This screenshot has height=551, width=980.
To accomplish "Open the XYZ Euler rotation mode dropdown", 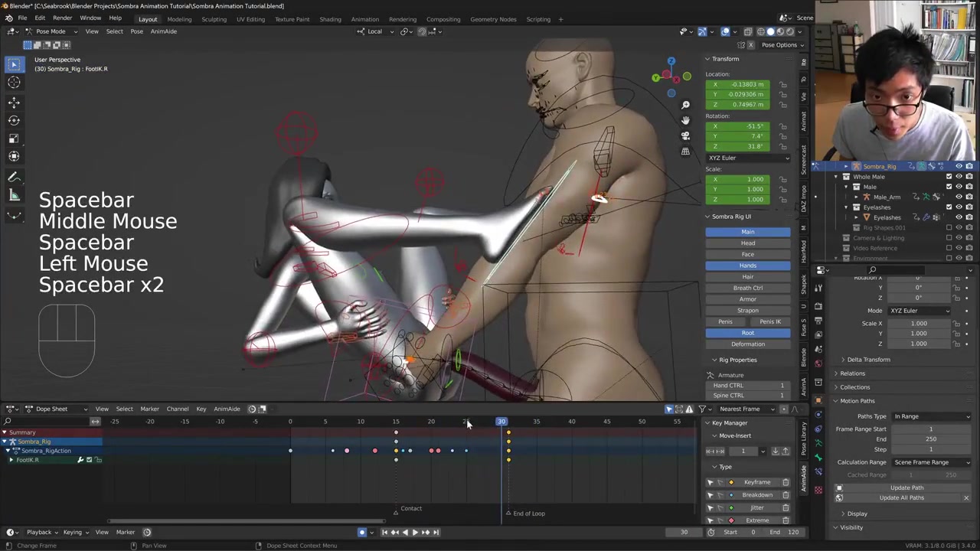I will 748,158.
